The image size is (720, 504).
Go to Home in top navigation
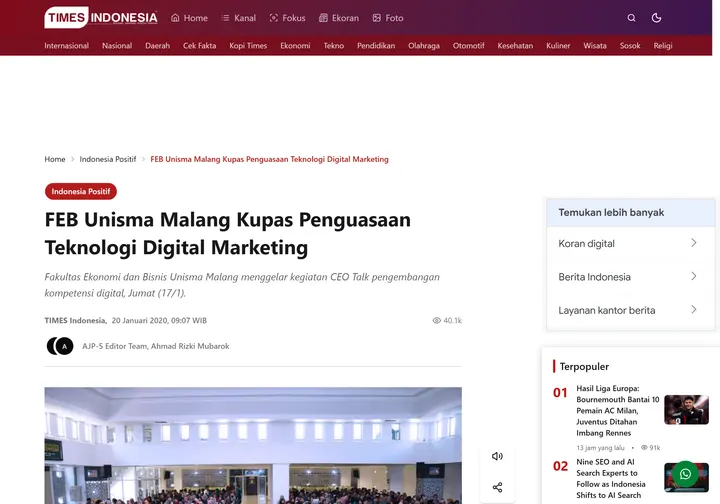tap(189, 18)
